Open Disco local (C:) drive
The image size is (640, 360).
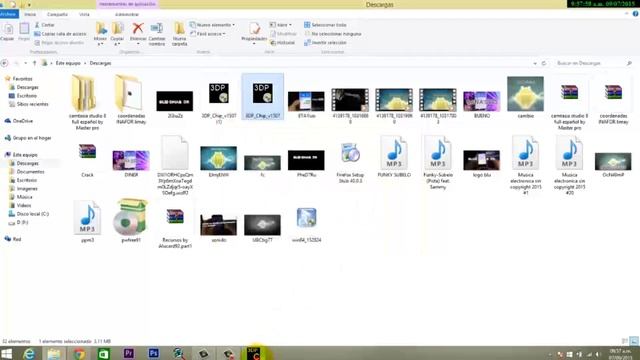(32, 214)
